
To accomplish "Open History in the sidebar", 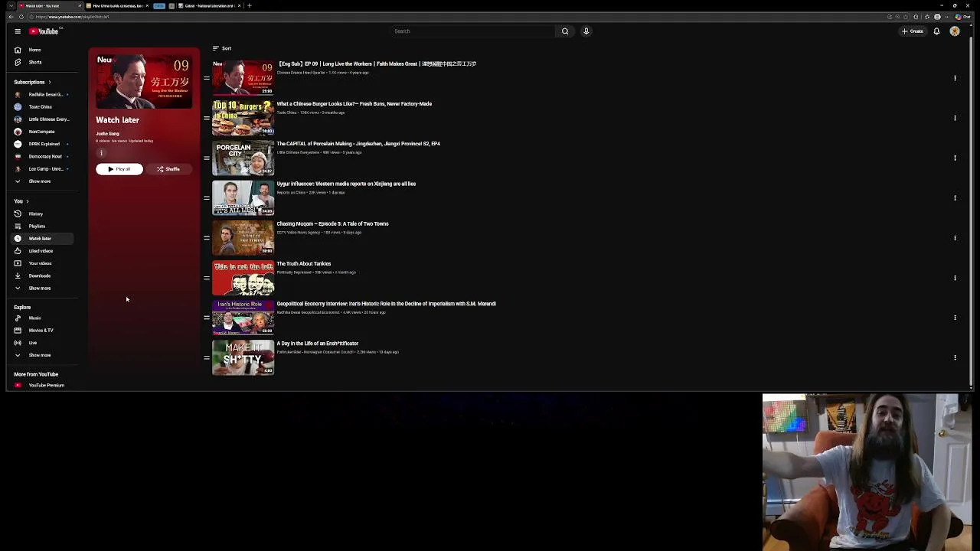I will tap(43, 214).
